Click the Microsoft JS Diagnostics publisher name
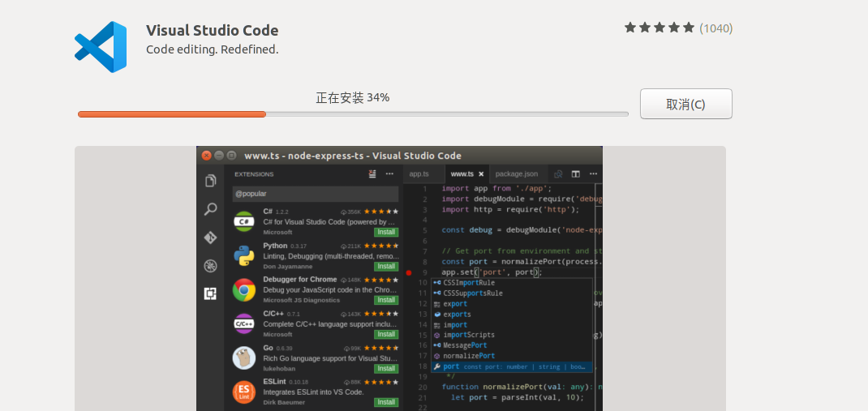 pyautogui.click(x=302, y=301)
